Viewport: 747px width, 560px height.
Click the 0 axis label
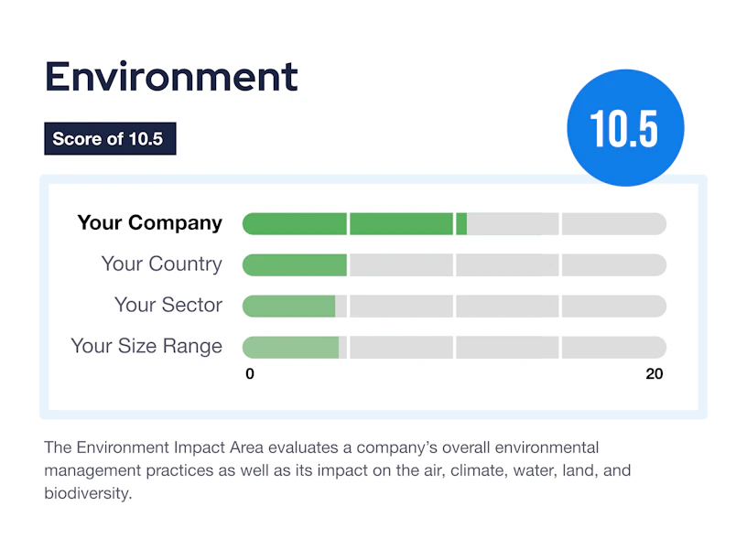pos(250,374)
